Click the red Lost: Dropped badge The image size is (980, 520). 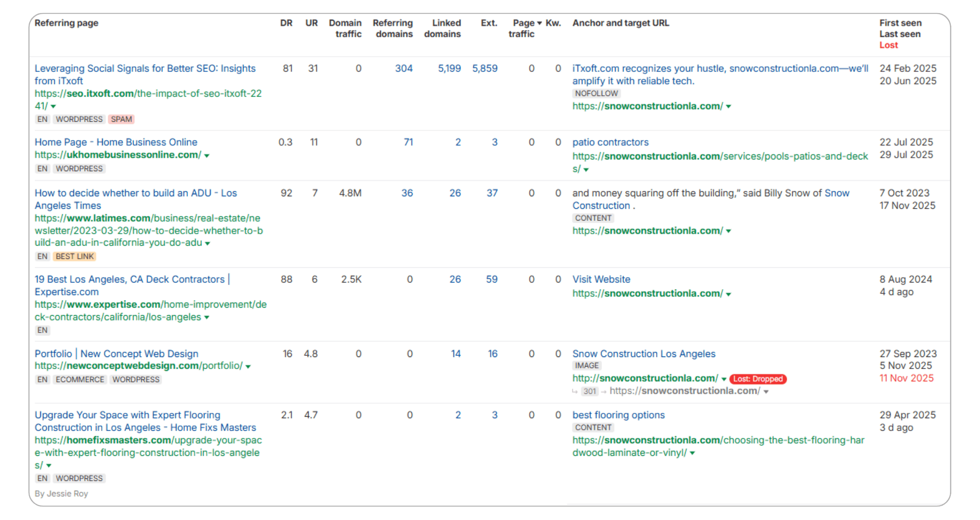758,379
